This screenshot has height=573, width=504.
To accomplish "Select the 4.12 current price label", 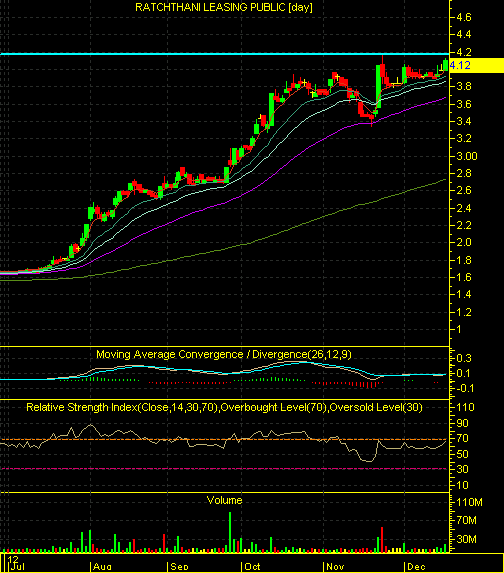I will tap(460, 65).
